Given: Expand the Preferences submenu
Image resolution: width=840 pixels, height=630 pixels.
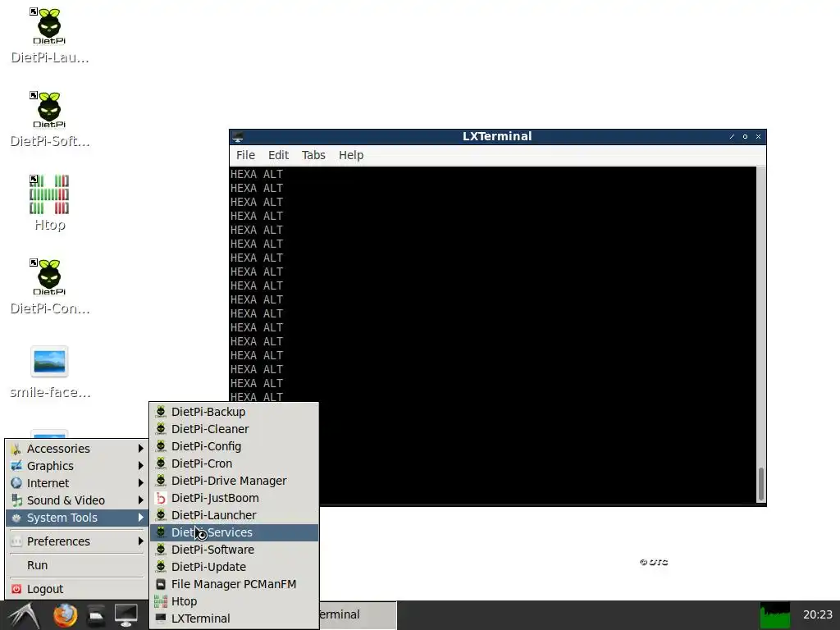Looking at the screenshot, I should point(77,541).
